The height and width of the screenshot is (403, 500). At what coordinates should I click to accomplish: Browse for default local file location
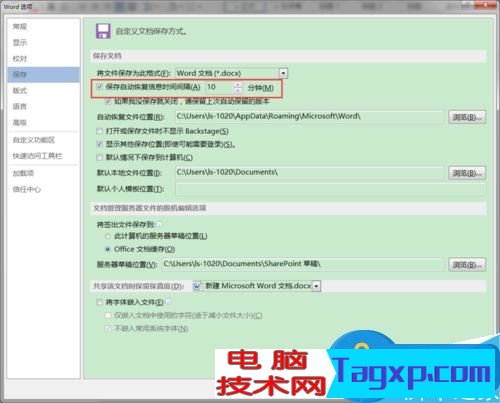tap(467, 173)
